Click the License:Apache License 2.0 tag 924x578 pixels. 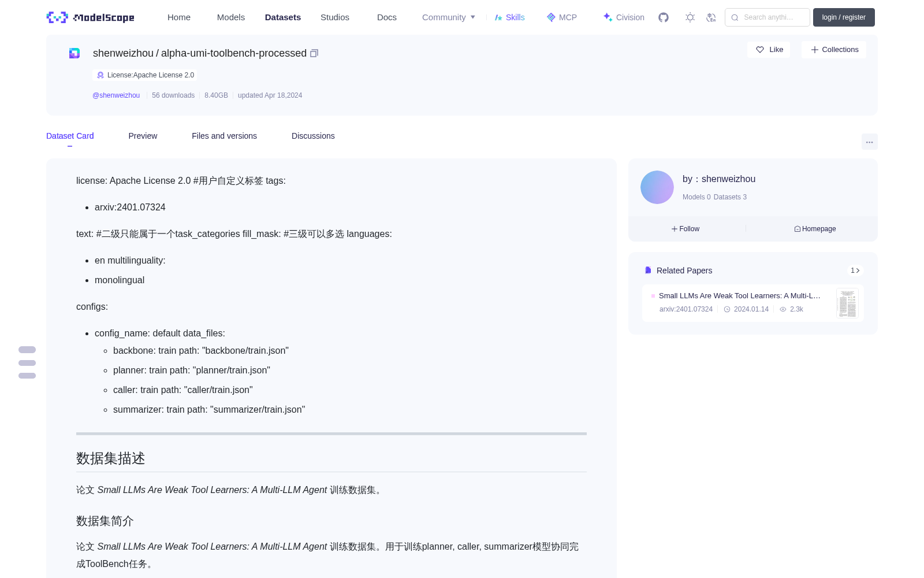(145, 75)
